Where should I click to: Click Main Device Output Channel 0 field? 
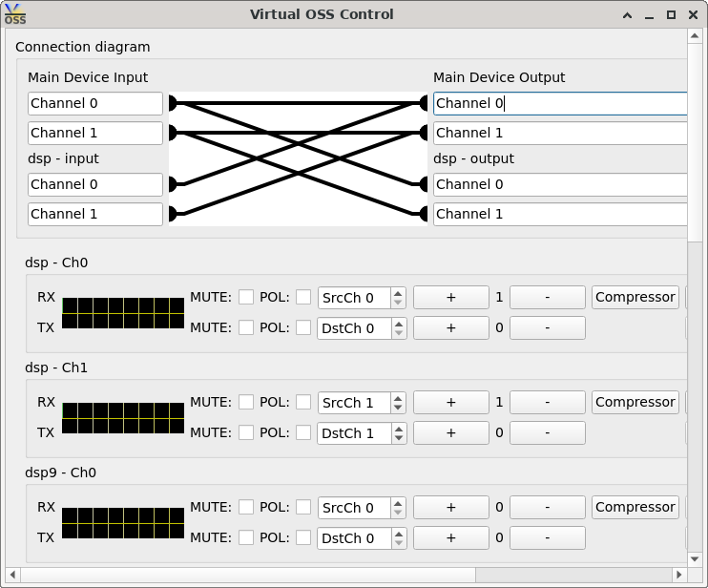click(560, 103)
